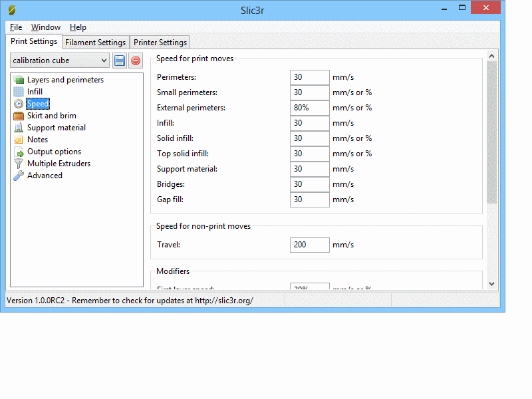This screenshot has width=532, height=399.
Task: Click the save preset floppy disk icon
Action: click(x=119, y=61)
